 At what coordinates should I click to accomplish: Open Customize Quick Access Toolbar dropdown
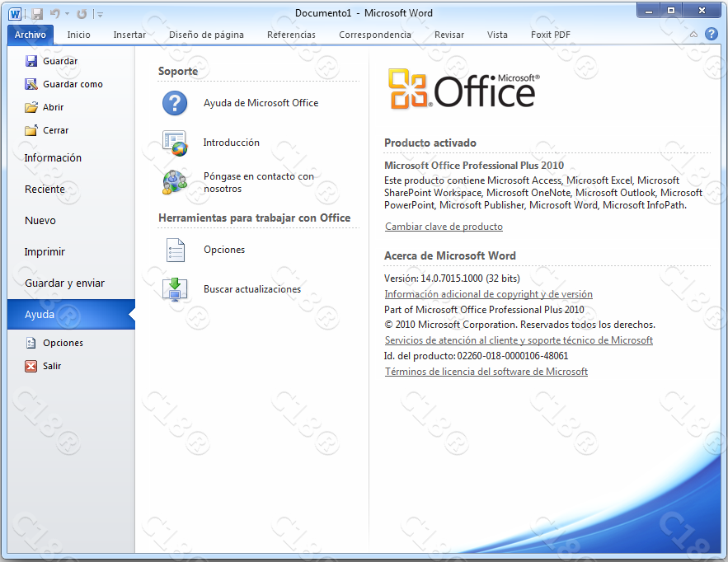click(99, 14)
